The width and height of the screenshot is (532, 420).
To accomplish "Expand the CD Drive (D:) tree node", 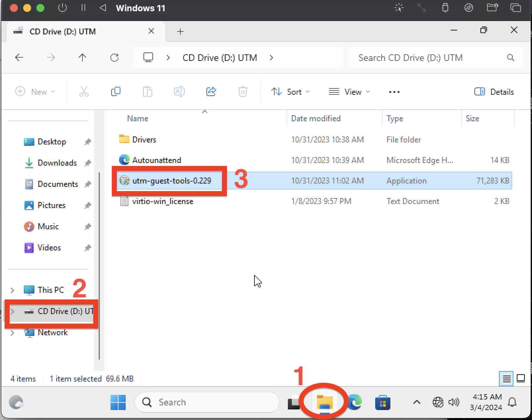I will click(x=12, y=311).
